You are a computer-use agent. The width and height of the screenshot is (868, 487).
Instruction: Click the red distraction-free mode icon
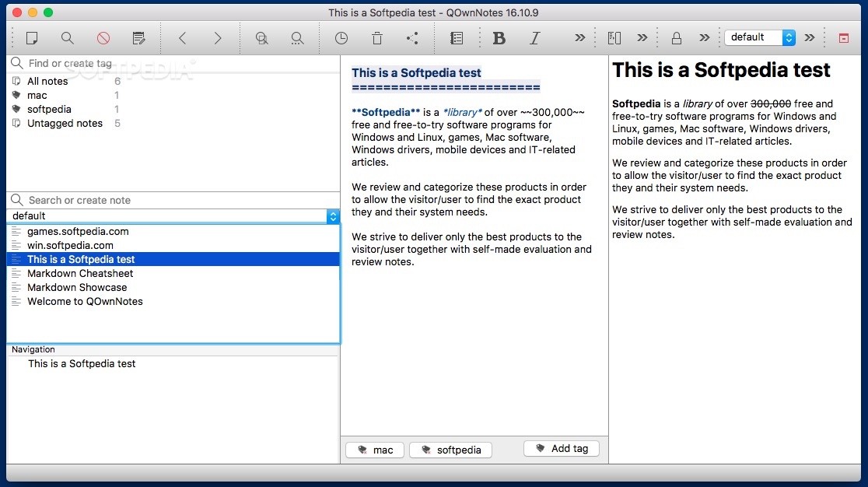click(844, 38)
